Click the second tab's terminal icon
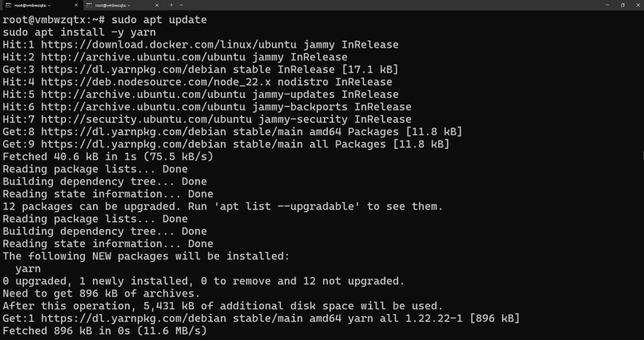 click(89, 5)
